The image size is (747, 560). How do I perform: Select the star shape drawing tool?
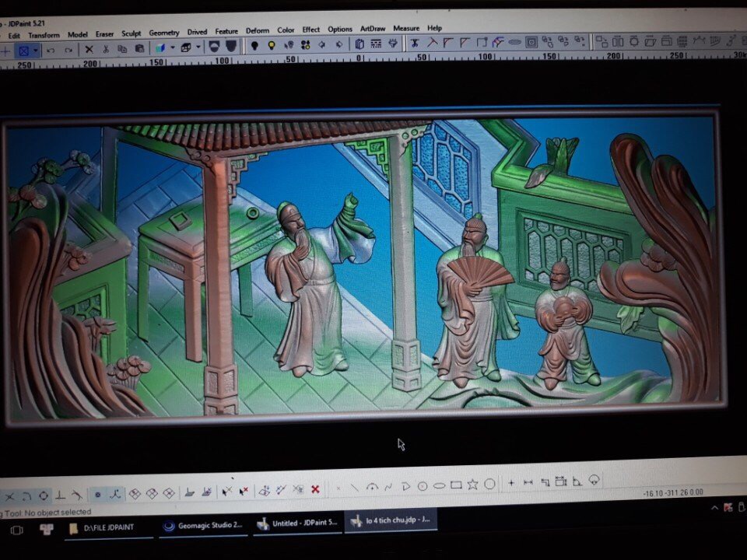pyautogui.click(x=472, y=485)
